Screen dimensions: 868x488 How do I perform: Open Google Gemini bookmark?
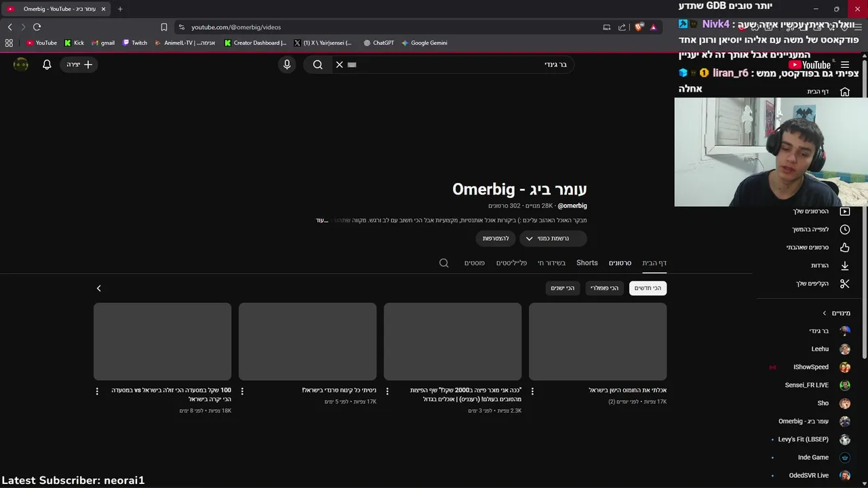[425, 43]
